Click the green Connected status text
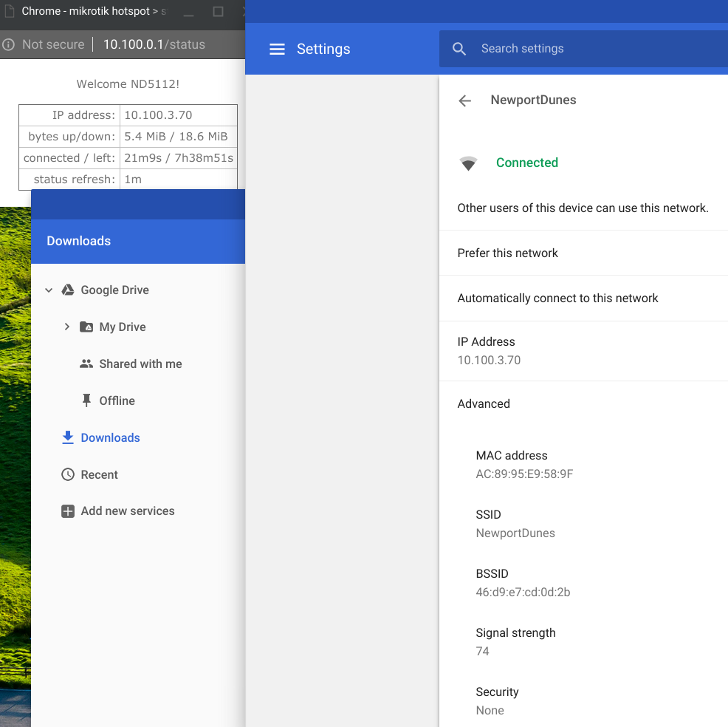The width and height of the screenshot is (728, 727). point(527,163)
